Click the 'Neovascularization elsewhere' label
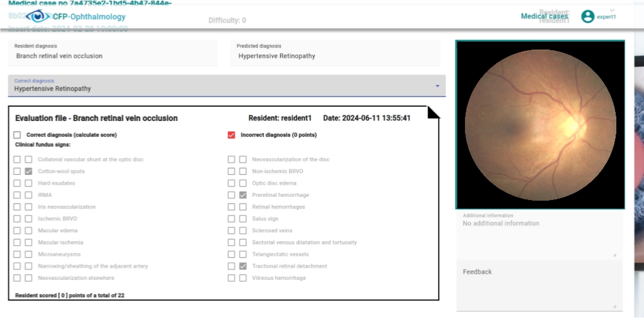Viewport: 644px width, 319px height. pyautogui.click(x=76, y=278)
